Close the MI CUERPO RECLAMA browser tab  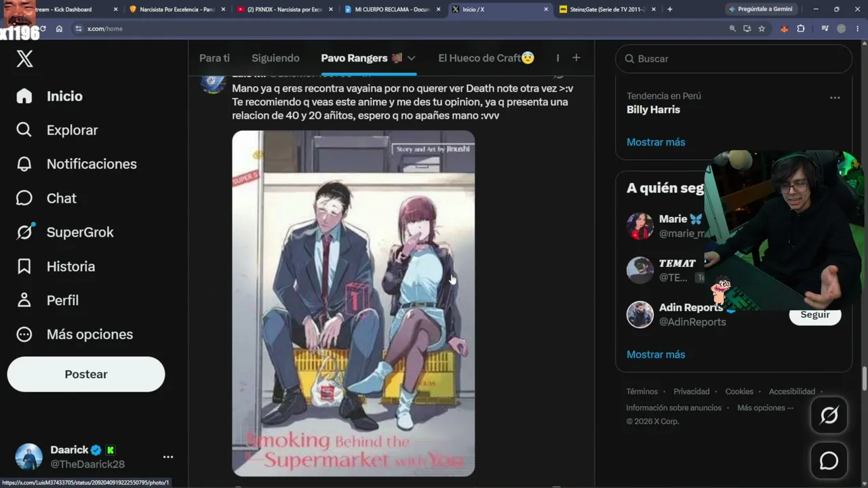438,9
